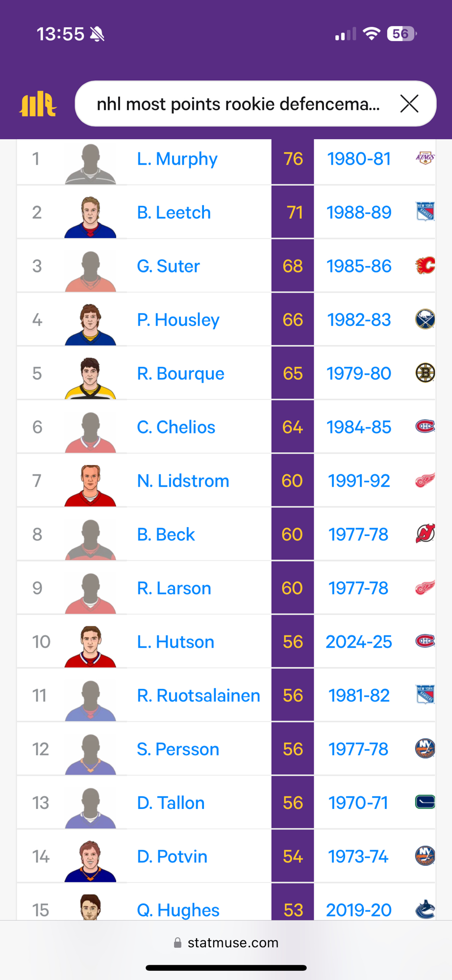Tap the Buffalo Sabres logo
Viewport: 452px width, 980px height.
[x=425, y=319]
